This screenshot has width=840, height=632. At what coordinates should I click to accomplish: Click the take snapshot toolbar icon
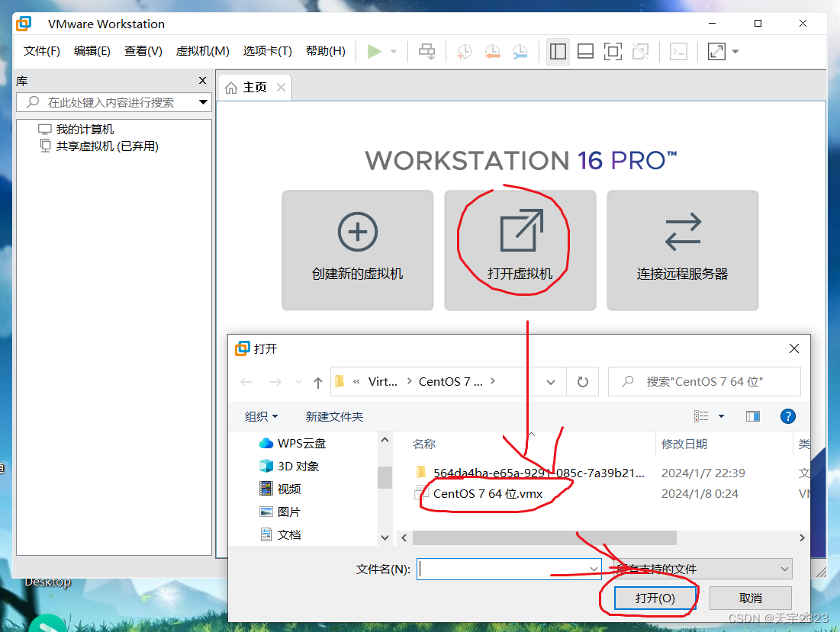click(x=465, y=51)
